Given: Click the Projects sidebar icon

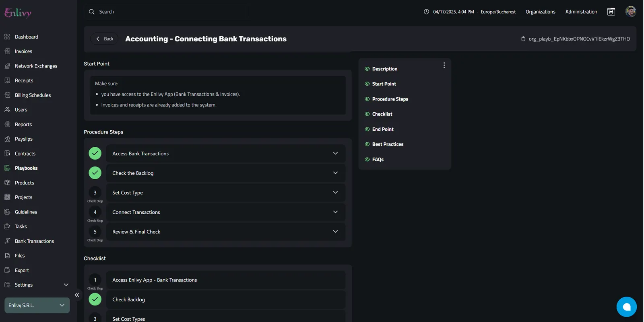Looking at the screenshot, I should pyautogui.click(x=7, y=197).
